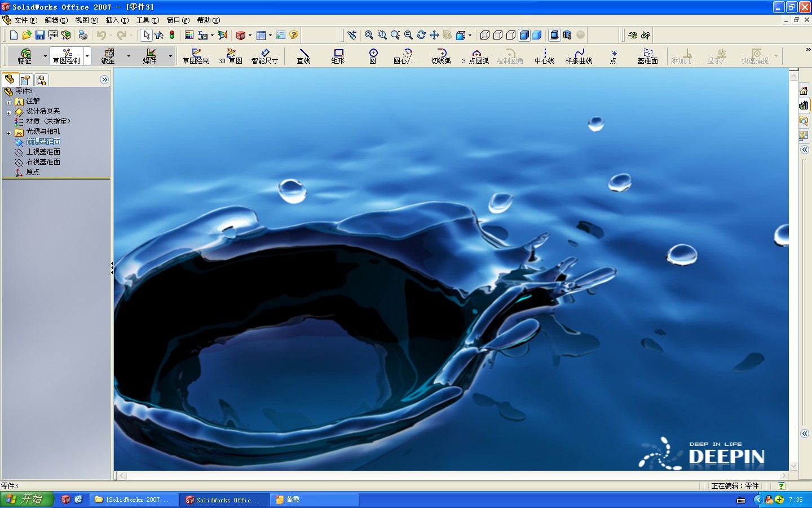Open the 编辑 Edit menu

[x=56, y=20]
